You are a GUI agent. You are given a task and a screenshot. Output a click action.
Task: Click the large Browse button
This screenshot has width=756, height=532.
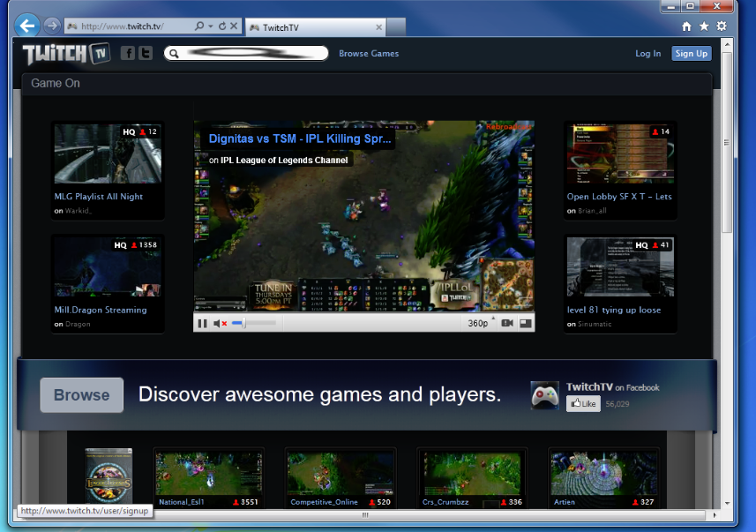81,394
